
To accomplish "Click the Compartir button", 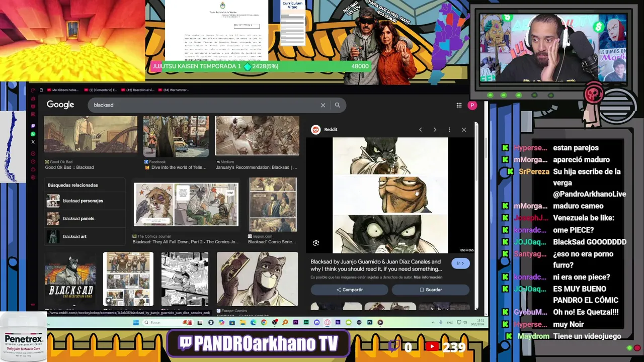I will tap(349, 290).
